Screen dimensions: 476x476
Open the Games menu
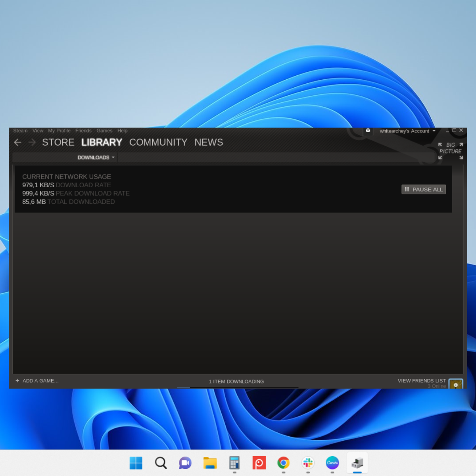tap(104, 131)
